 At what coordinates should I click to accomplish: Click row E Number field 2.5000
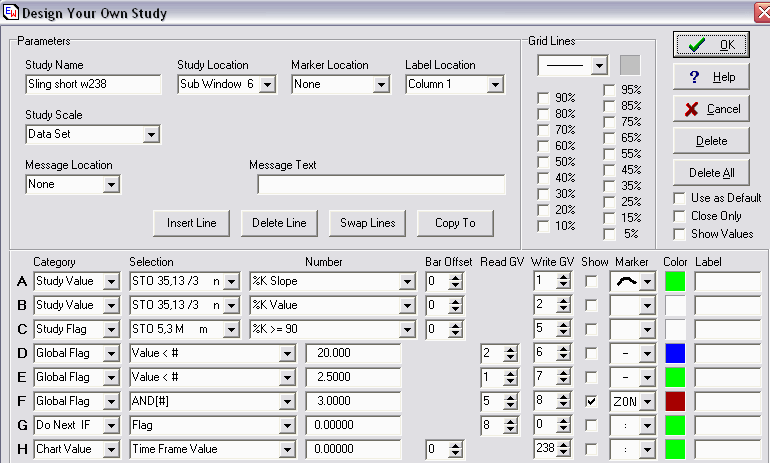pos(353,378)
